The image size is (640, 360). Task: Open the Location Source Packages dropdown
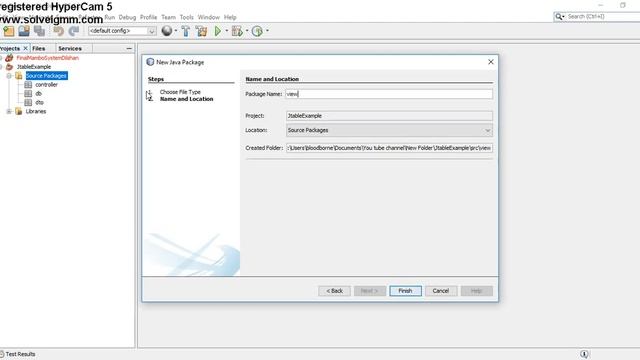pos(389,130)
